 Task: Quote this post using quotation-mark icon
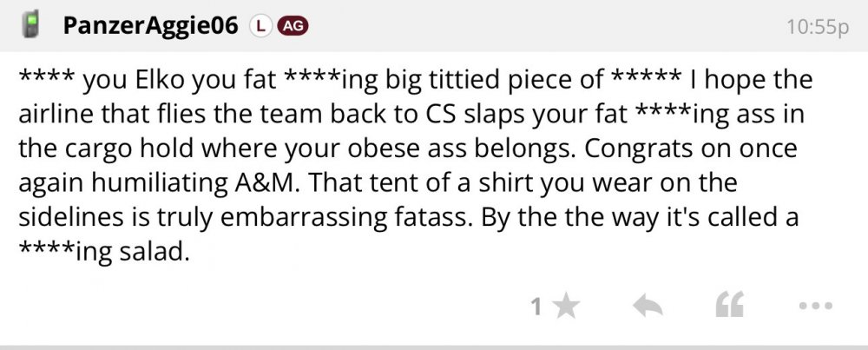727,306
